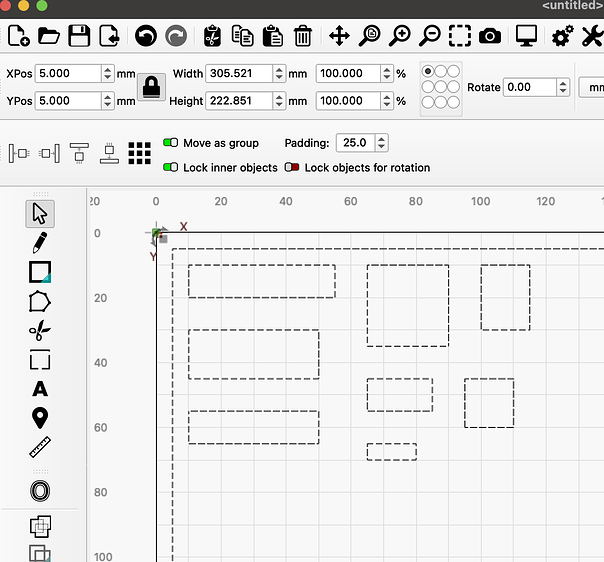This screenshot has height=562, width=604.
Task: Open Settings with the gears icon
Action: point(562,36)
